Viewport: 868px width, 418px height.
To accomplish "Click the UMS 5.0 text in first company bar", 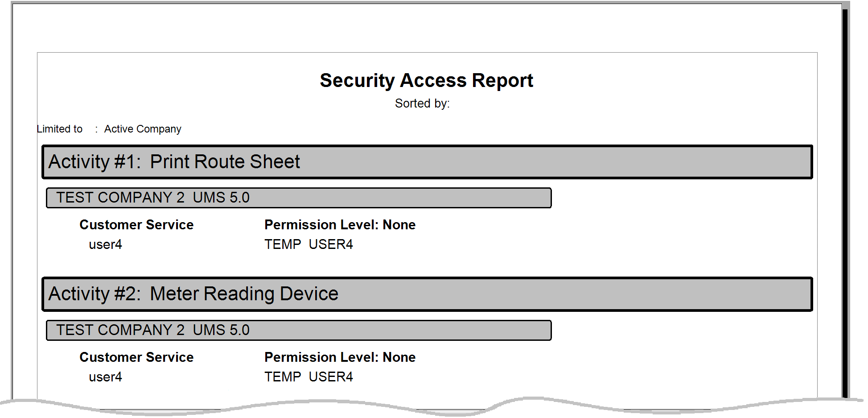I will click(221, 198).
